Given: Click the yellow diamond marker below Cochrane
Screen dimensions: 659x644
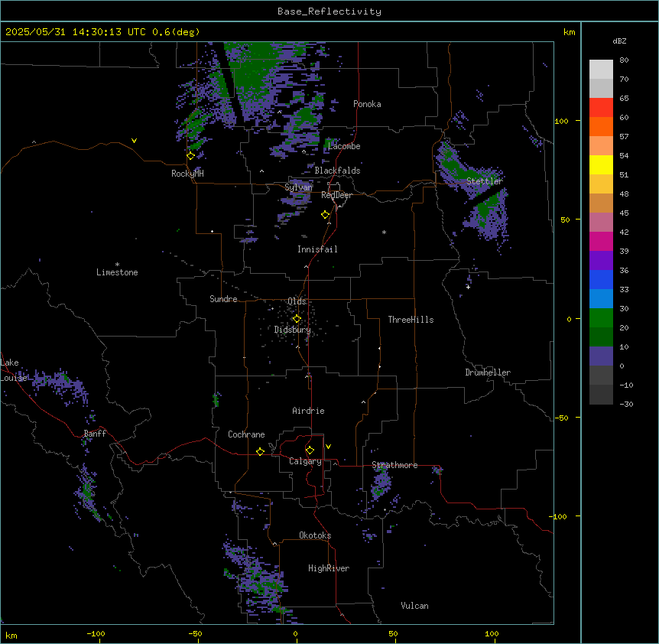Looking at the screenshot, I should click(260, 451).
